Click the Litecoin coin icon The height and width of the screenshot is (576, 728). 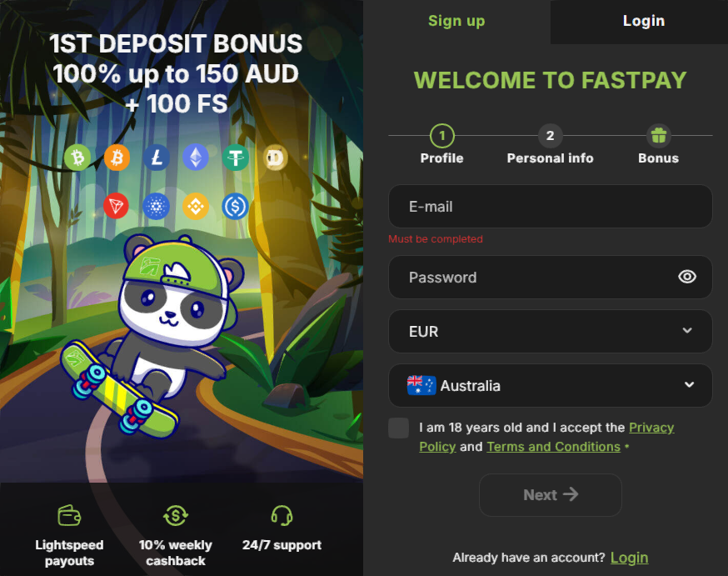[x=157, y=158]
